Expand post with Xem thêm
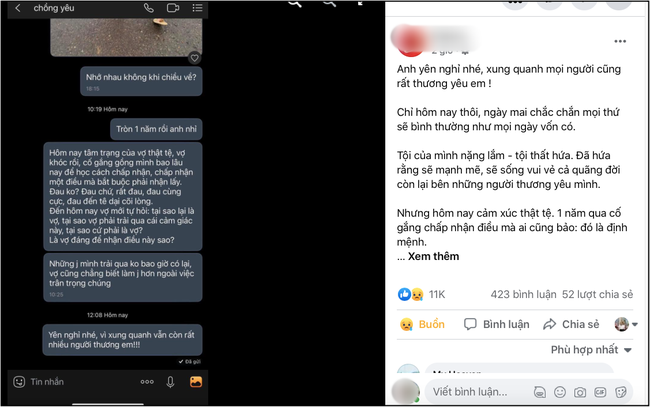 click(433, 257)
